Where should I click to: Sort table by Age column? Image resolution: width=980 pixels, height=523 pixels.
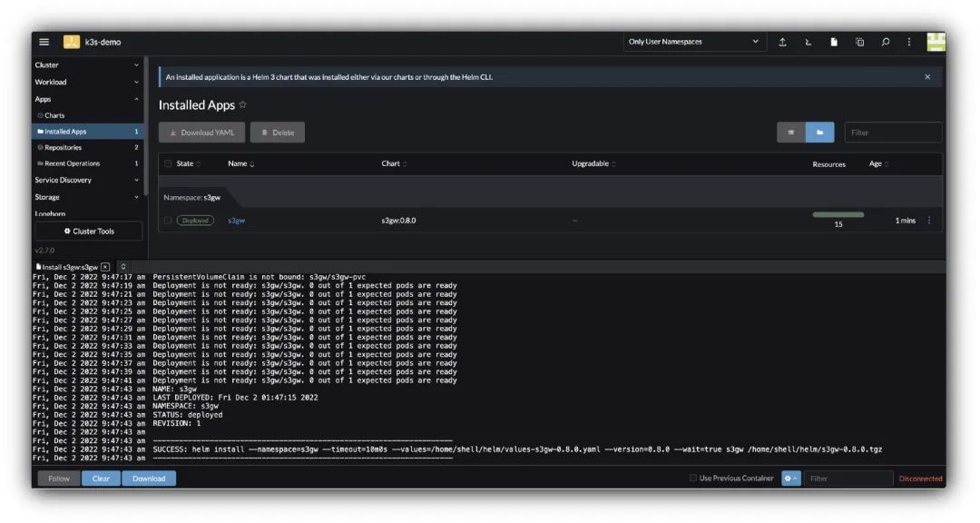click(878, 164)
